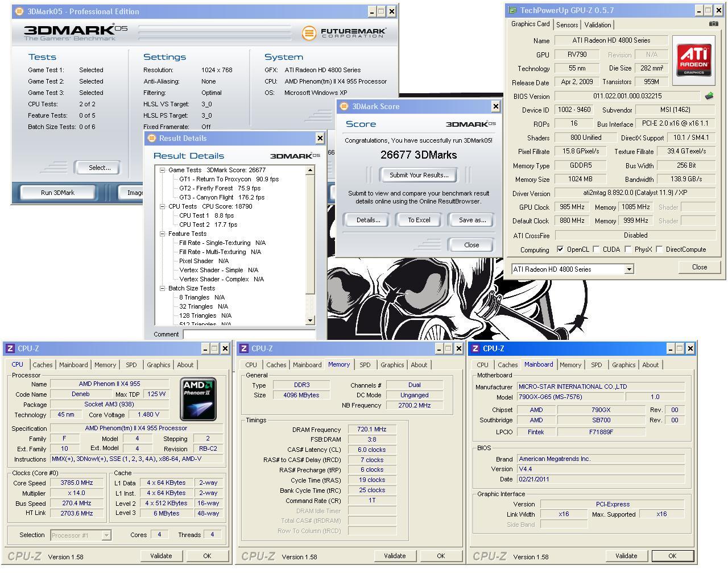Click the 790GX-G65 (MS-7576) model field

(x=570, y=397)
